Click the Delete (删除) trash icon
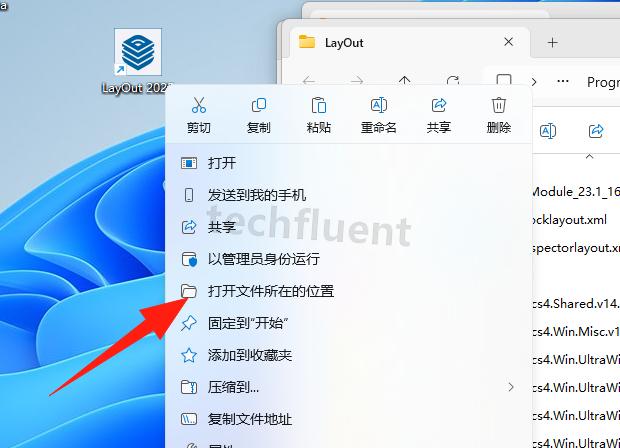The image size is (620, 448). (x=499, y=105)
